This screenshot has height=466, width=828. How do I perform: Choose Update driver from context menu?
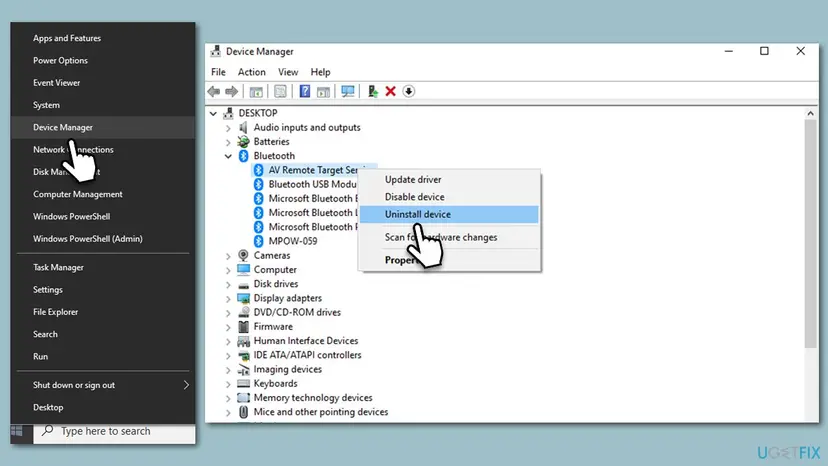point(449,180)
